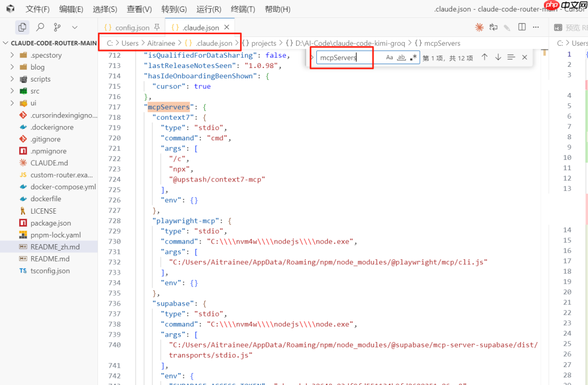Viewport: 588px width, 385px height.
Task: Select the Explorer icon in the Activity Bar
Action: click(x=22, y=26)
